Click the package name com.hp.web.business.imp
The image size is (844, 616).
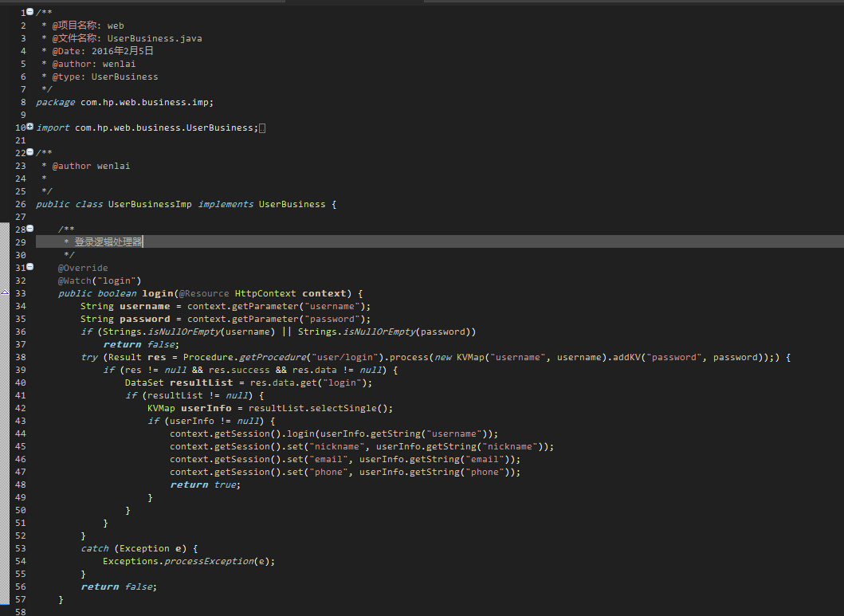(145, 102)
